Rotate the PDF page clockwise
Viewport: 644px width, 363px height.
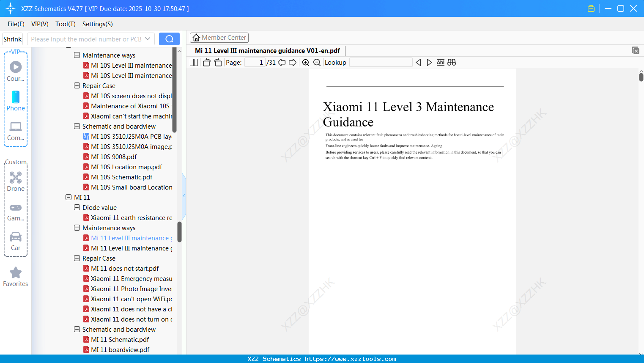(x=218, y=62)
